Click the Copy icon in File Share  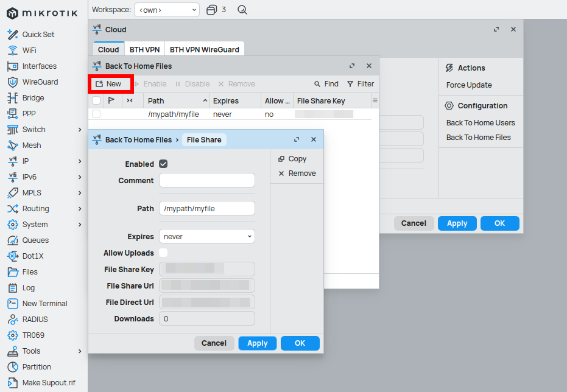tap(281, 159)
